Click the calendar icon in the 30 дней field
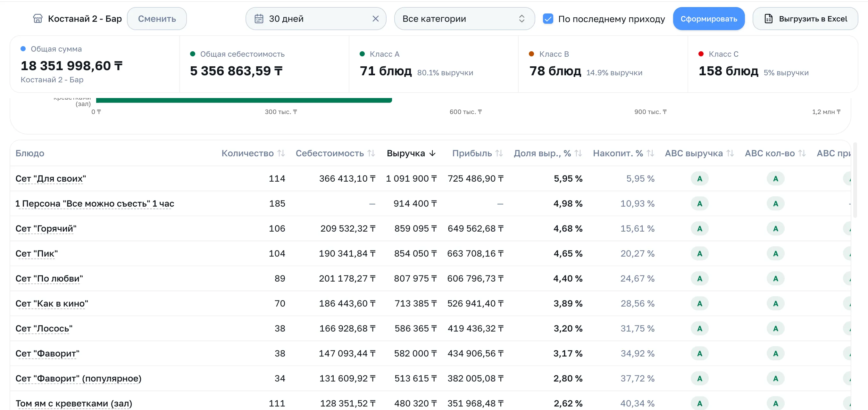 pyautogui.click(x=259, y=19)
